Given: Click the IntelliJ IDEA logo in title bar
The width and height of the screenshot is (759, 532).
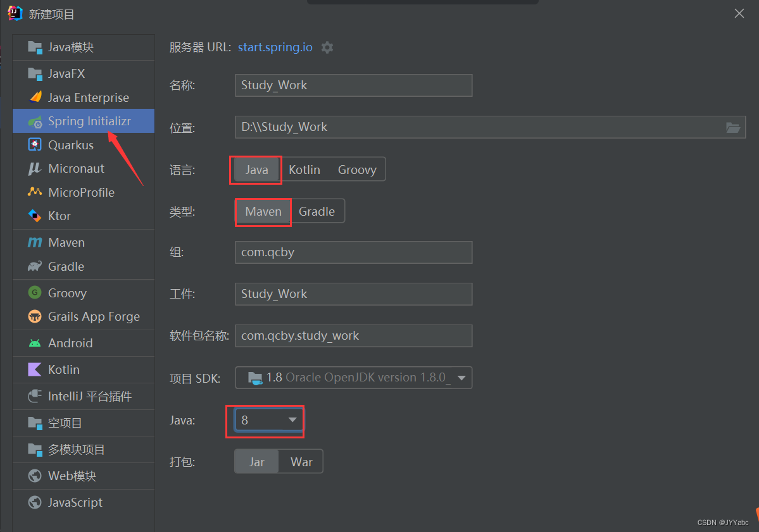Looking at the screenshot, I should (x=15, y=13).
